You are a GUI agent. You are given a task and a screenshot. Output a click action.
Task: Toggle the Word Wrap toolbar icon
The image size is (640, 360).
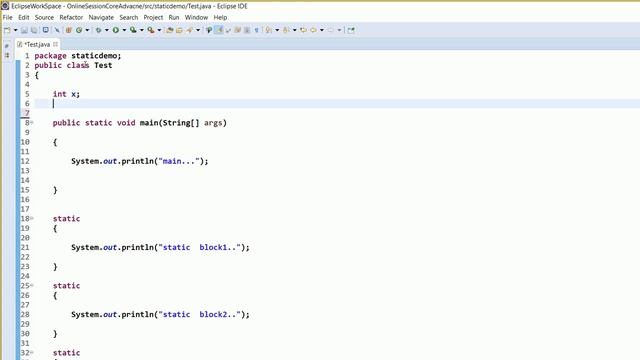point(228,30)
